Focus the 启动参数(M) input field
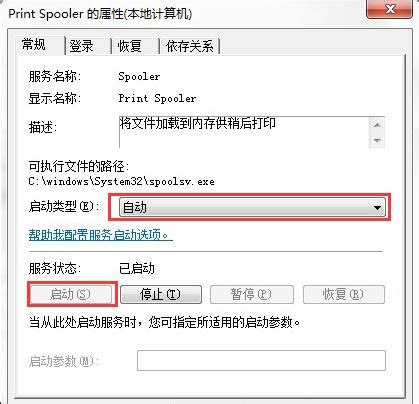The width and height of the screenshot is (419, 404). pyautogui.click(x=261, y=360)
